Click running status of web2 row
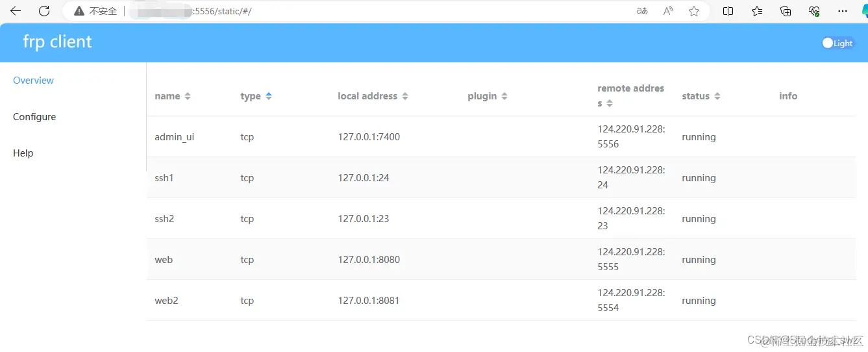 (x=699, y=301)
